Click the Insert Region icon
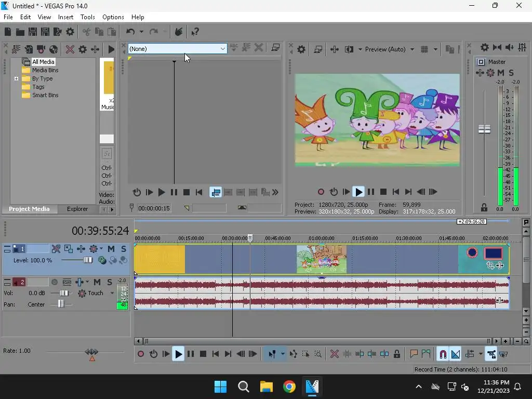532x399 pixels. pyautogui.click(x=426, y=354)
